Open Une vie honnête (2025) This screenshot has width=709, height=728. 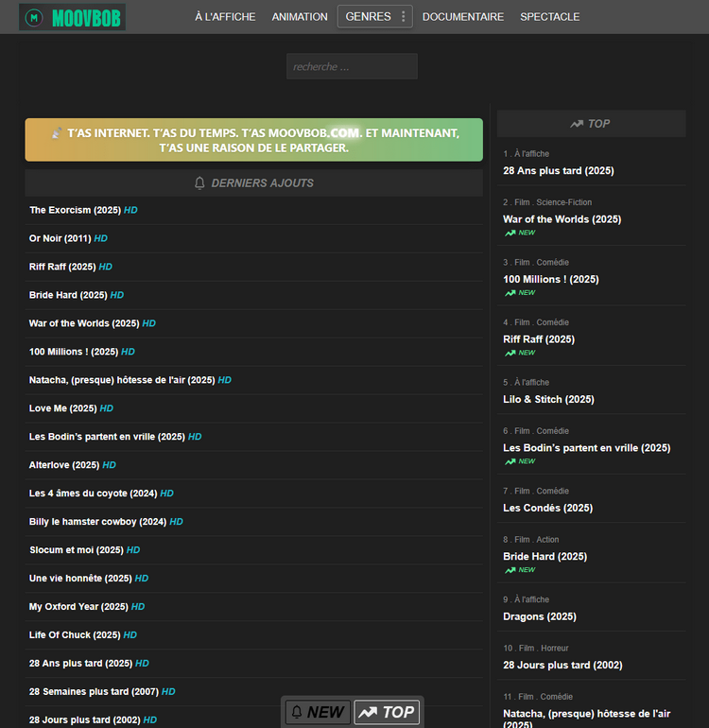coord(80,578)
